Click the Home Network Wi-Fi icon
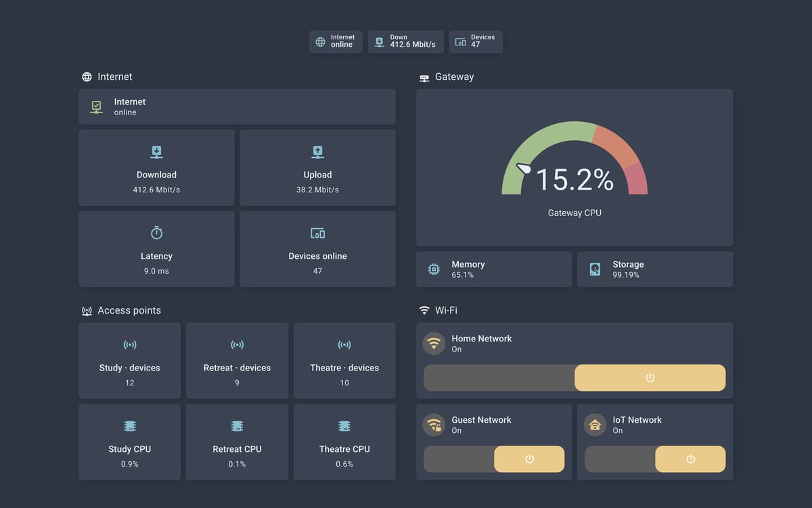 [434, 343]
